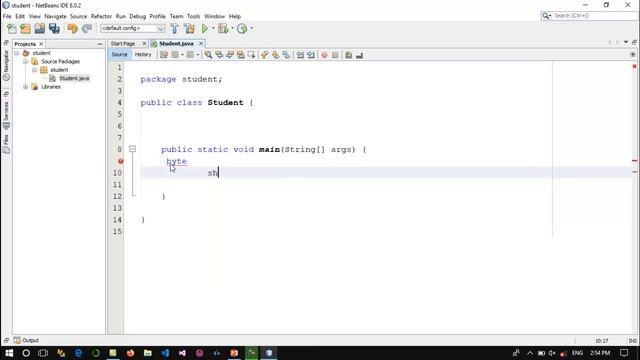This screenshot has height=360, width=640.
Task: Open the Profile menu
Action: tap(158, 16)
